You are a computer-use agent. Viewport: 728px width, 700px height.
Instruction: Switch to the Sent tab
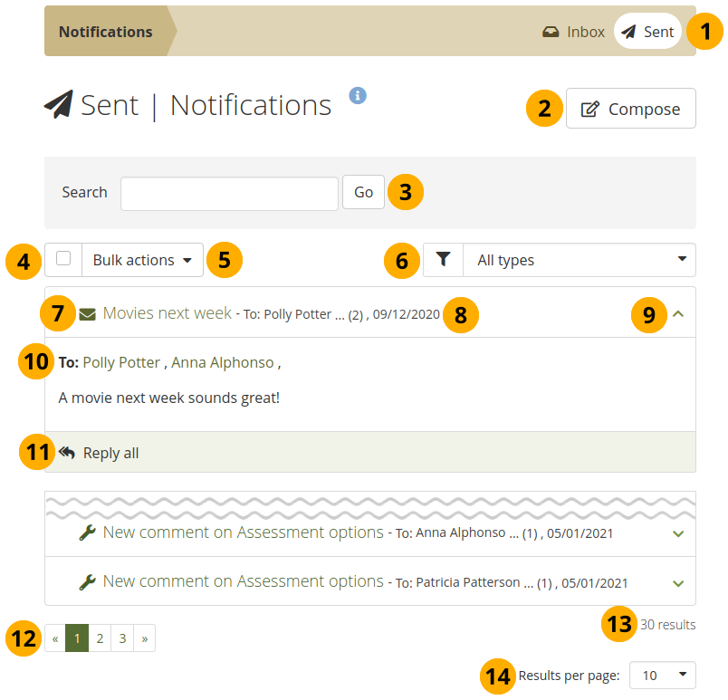(647, 32)
